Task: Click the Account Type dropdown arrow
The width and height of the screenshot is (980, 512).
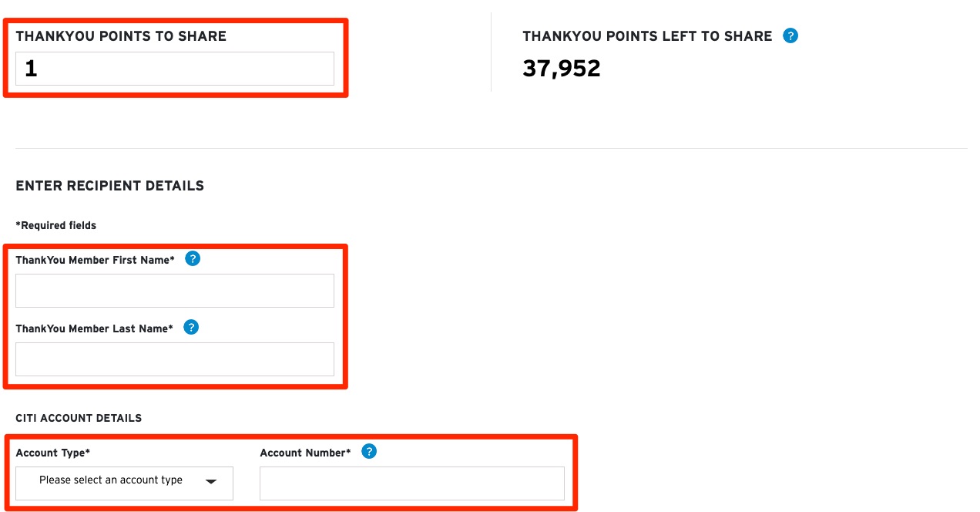Action: click(x=211, y=483)
